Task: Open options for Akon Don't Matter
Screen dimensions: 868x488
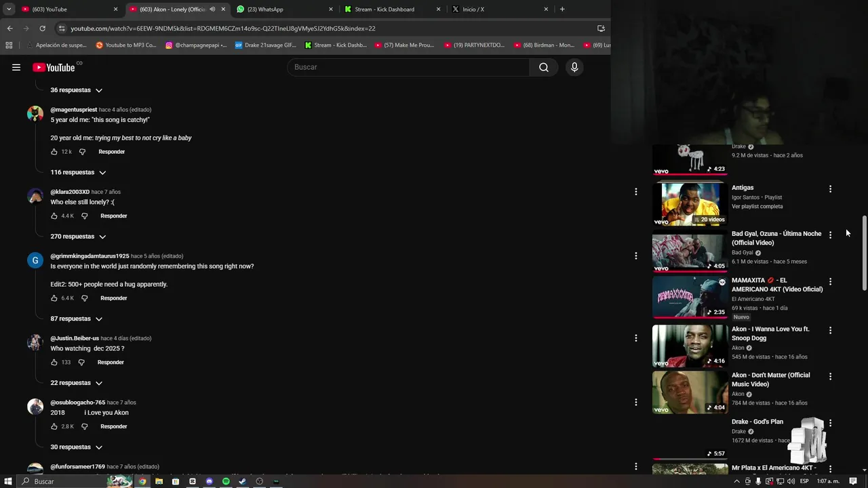Action: [830, 376]
